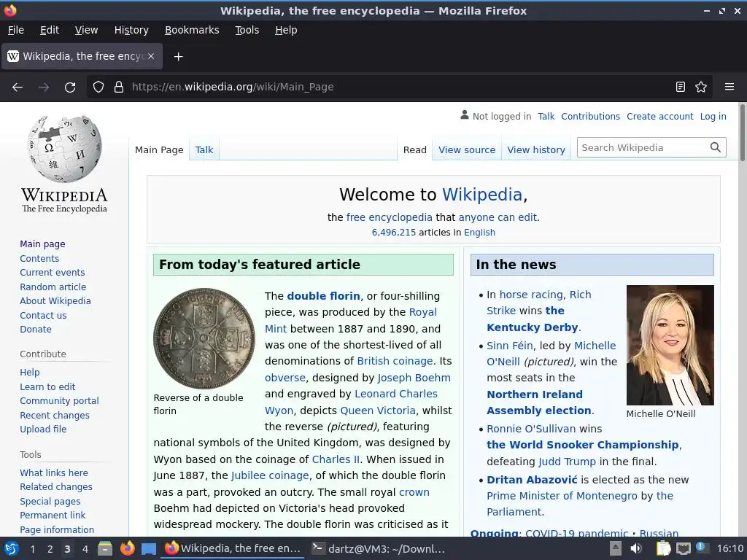Open the View menu
Image resolution: width=747 pixels, height=560 pixels.
86,30
